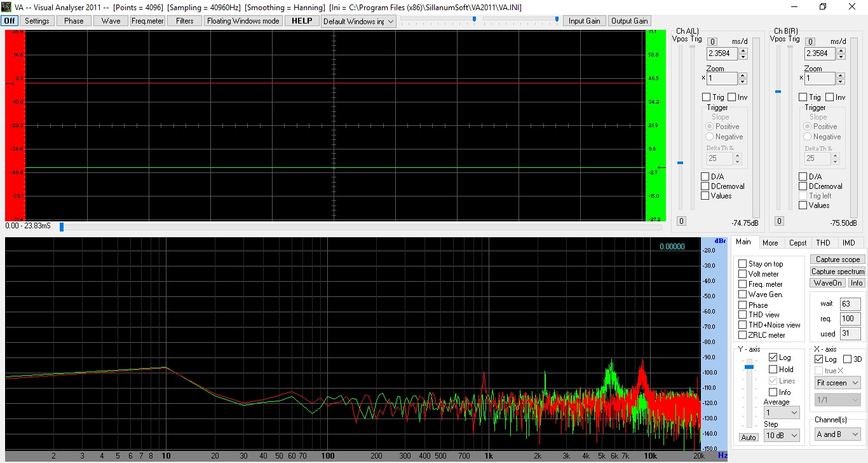Decrease Ch B Zoom with down arrow
868x463 pixels.
click(841, 81)
